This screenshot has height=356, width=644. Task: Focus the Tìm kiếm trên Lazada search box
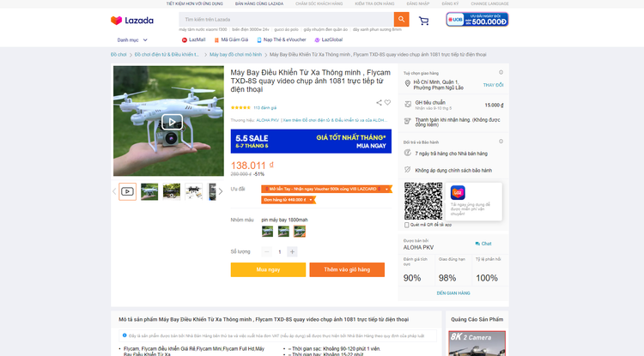pyautogui.click(x=286, y=19)
